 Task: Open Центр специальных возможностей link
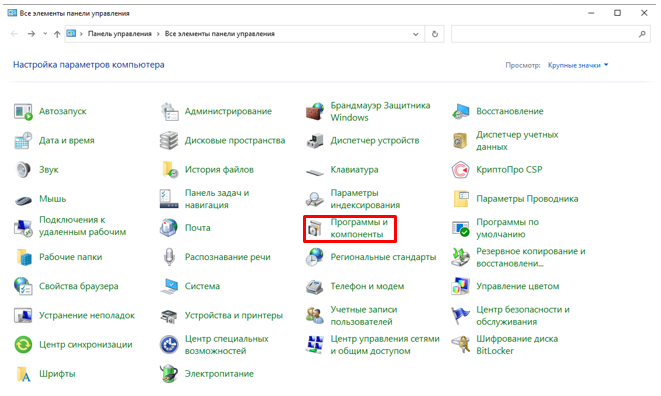(x=227, y=345)
